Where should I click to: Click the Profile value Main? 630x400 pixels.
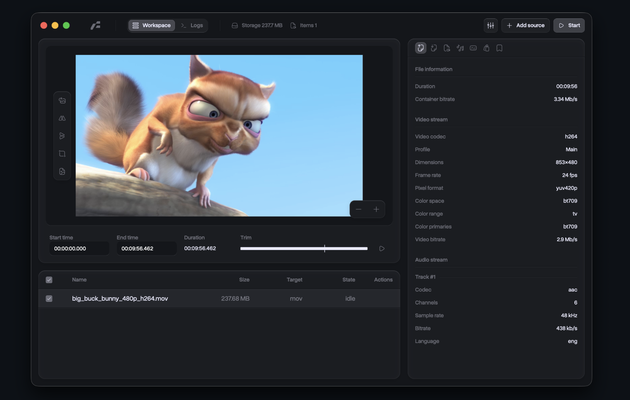click(571, 149)
